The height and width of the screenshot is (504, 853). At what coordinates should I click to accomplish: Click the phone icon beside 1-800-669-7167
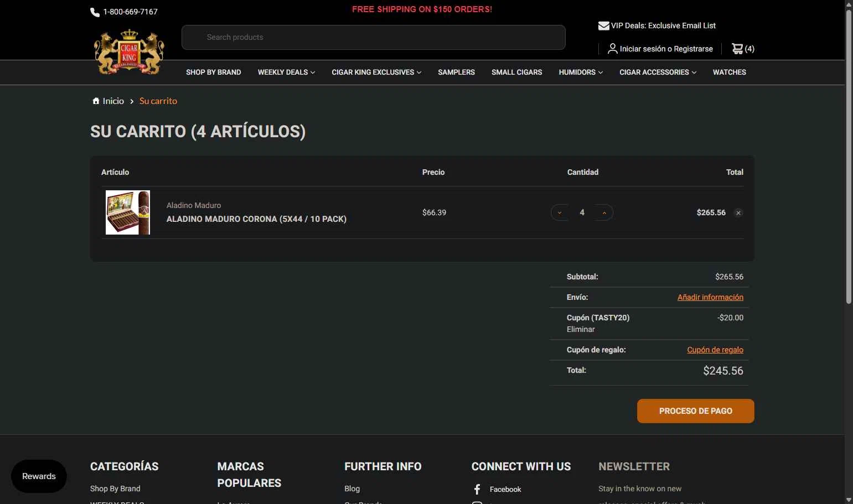[x=95, y=12]
